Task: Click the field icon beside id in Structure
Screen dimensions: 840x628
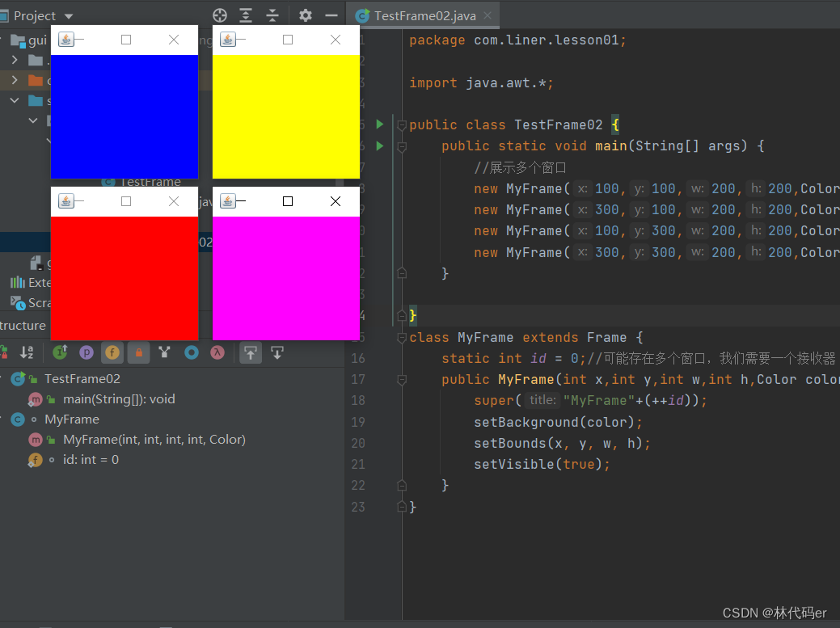Action: tap(35, 460)
